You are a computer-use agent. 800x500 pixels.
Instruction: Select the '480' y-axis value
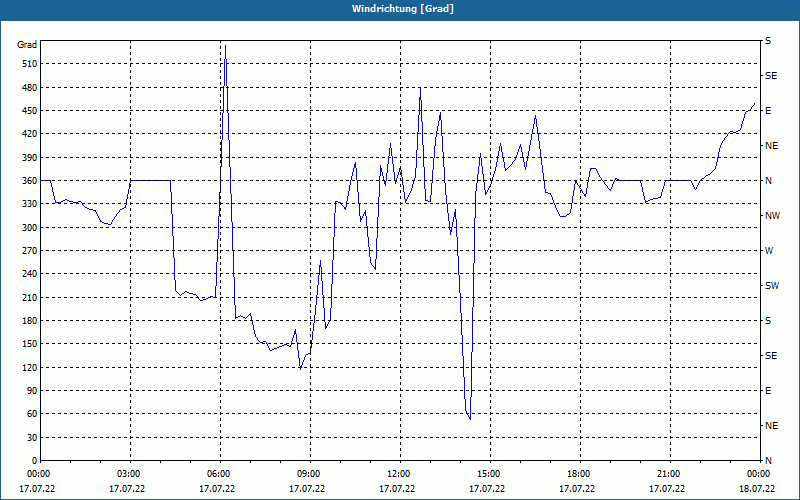click(30, 88)
